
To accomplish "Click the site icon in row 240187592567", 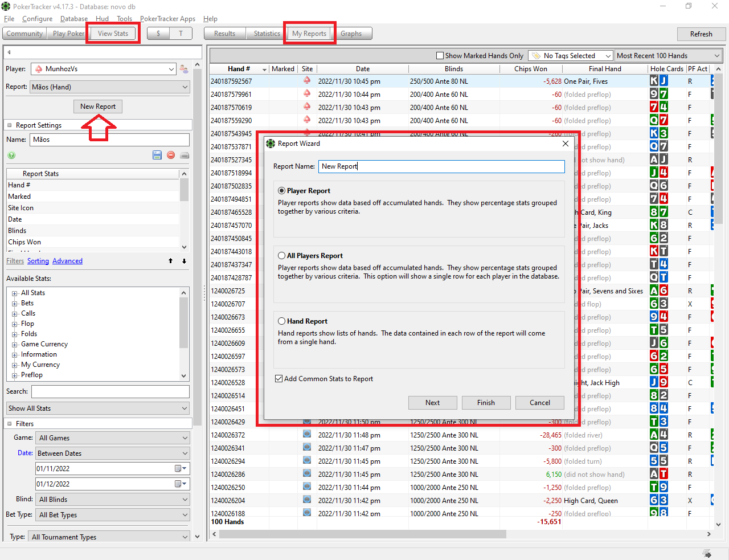I will coord(307,81).
